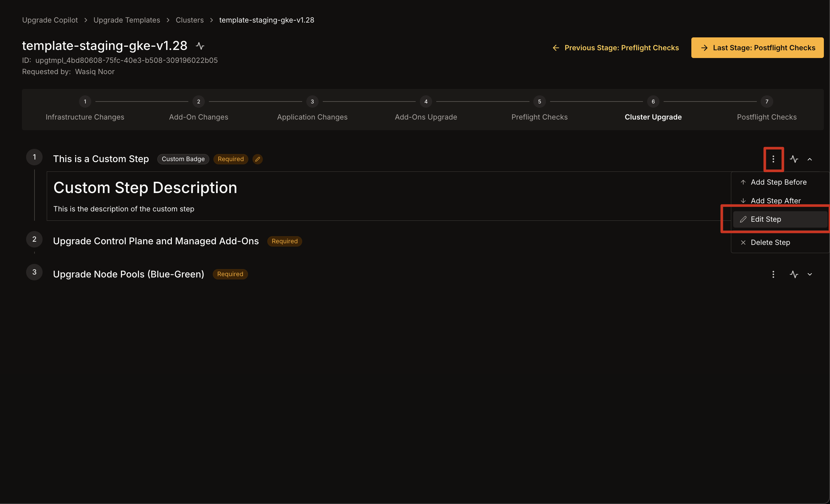830x504 pixels.
Task: Click the waveform icon on the custom step row
Action: (794, 159)
